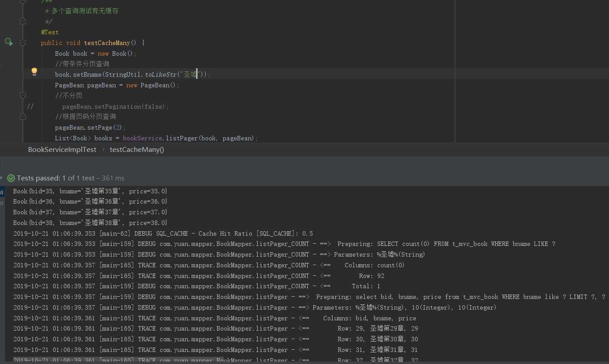Click the toLikeStr call in book.setBname line
The height and width of the screenshot is (364, 609).
coord(161,74)
